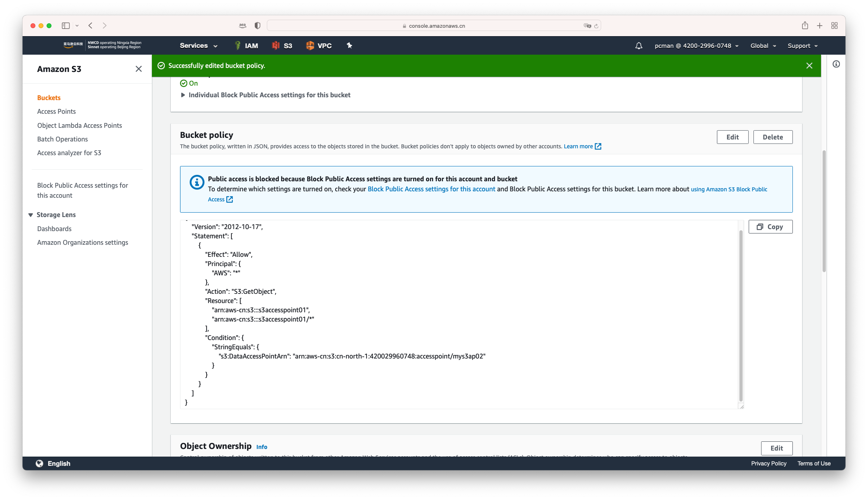Click the "s3:DataAccessPointArn" condition line
This screenshot has height=500, width=868.
[352, 357]
